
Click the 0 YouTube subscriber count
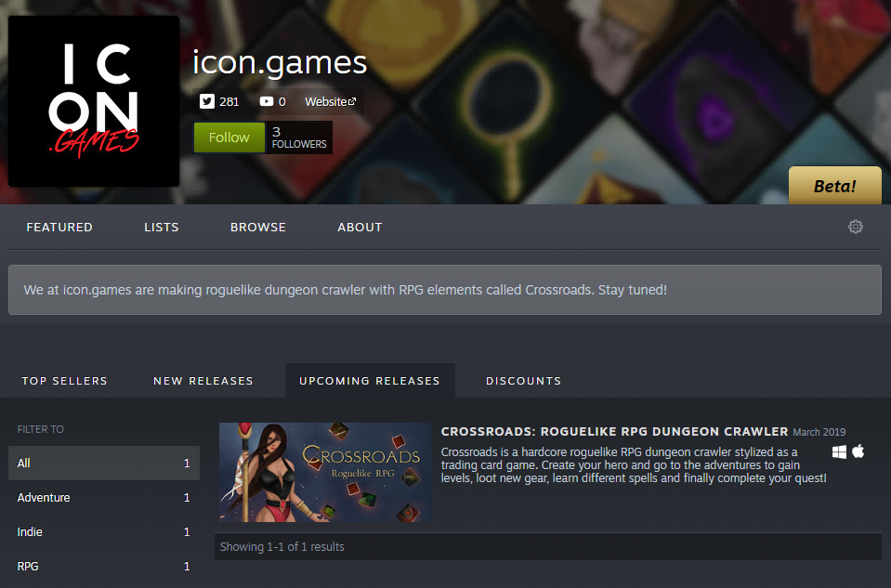pos(282,102)
